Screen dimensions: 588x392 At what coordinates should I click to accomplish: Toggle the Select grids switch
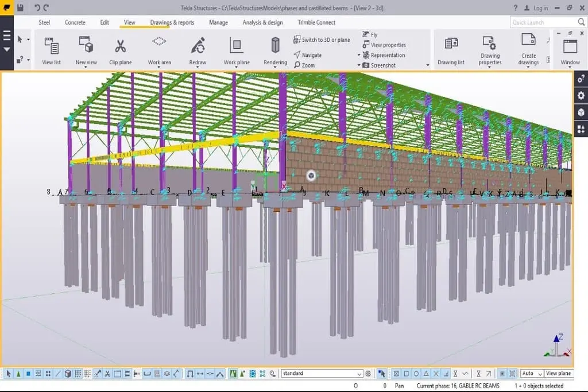point(78,373)
